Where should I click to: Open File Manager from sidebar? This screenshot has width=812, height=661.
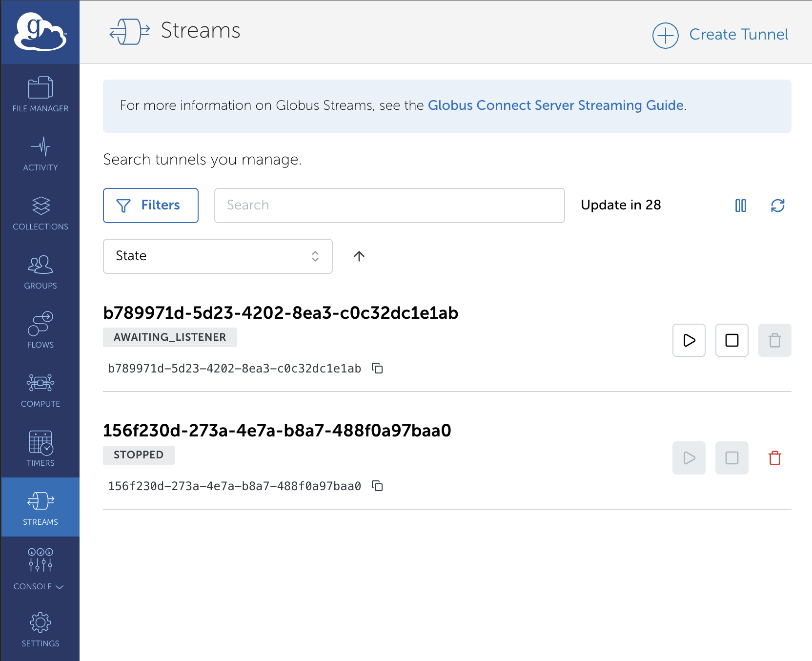(x=41, y=94)
